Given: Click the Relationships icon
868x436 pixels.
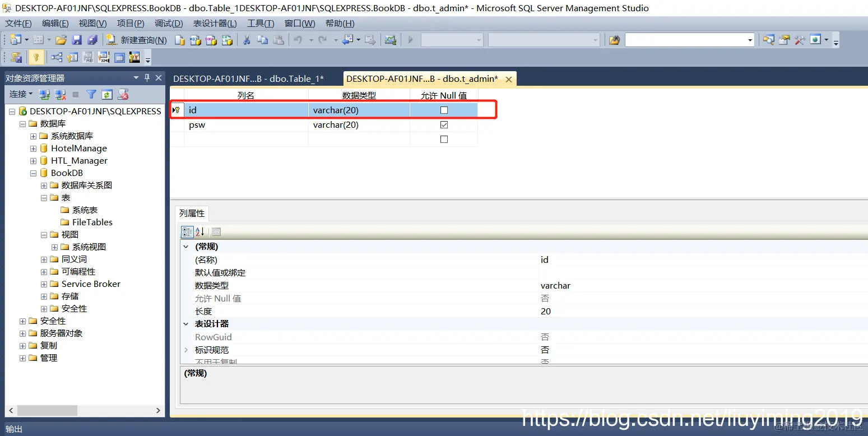Looking at the screenshot, I should (57, 57).
